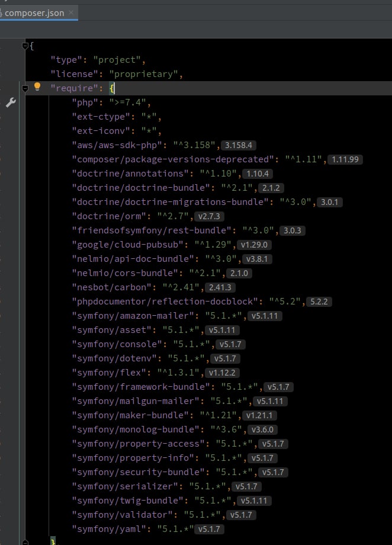Image resolution: width=392 pixels, height=545 pixels.
Task: Click the v5.1.7 symfony/dotenv version badge
Action: 225,359
